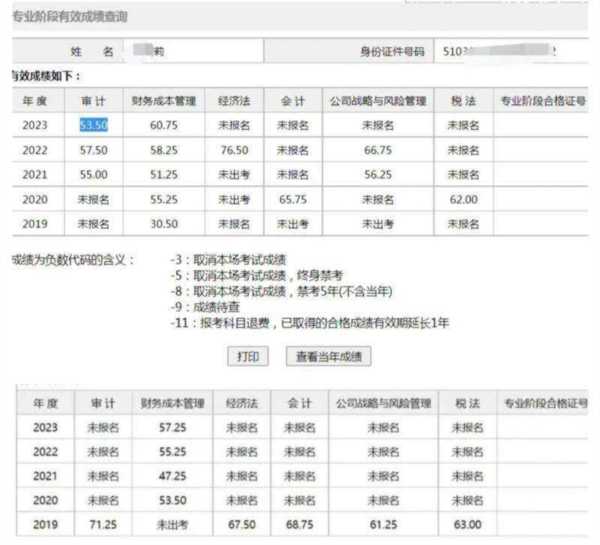The height and width of the screenshot is (545, 600).
Task: Click the -5 line mentioning 终身禁考
Action: coord(257,276)
